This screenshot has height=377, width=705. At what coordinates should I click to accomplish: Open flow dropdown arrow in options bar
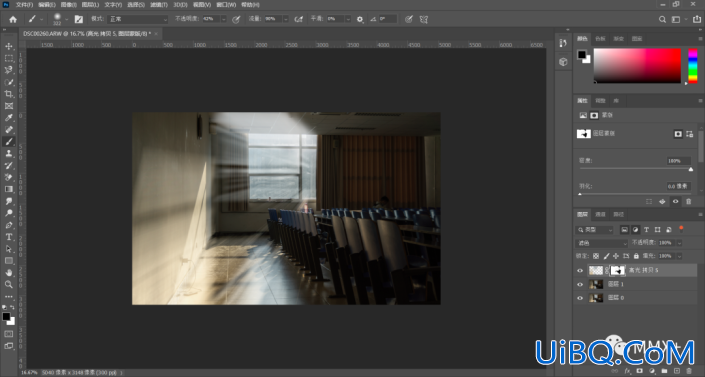tap(285, 19)
